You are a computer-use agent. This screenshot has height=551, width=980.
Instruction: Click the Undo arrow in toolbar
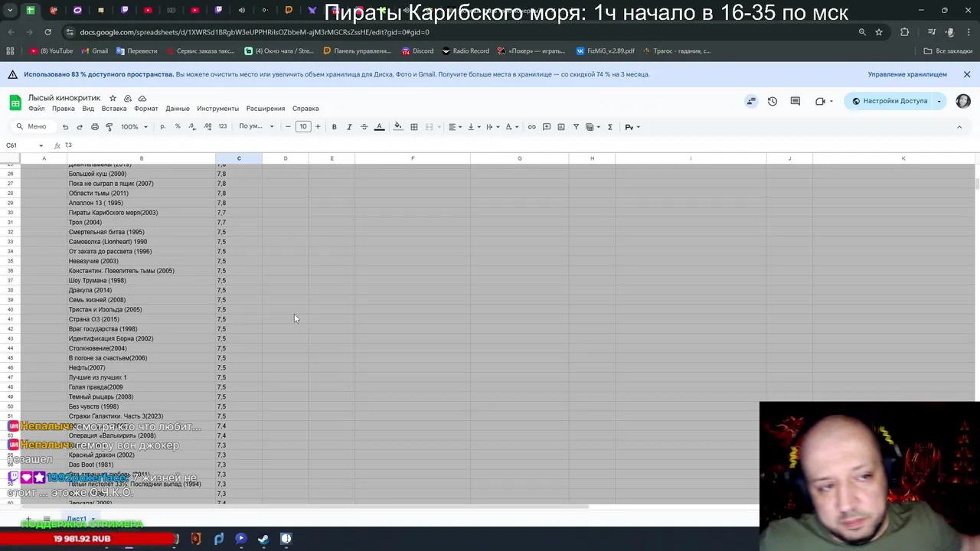(65, 127)
